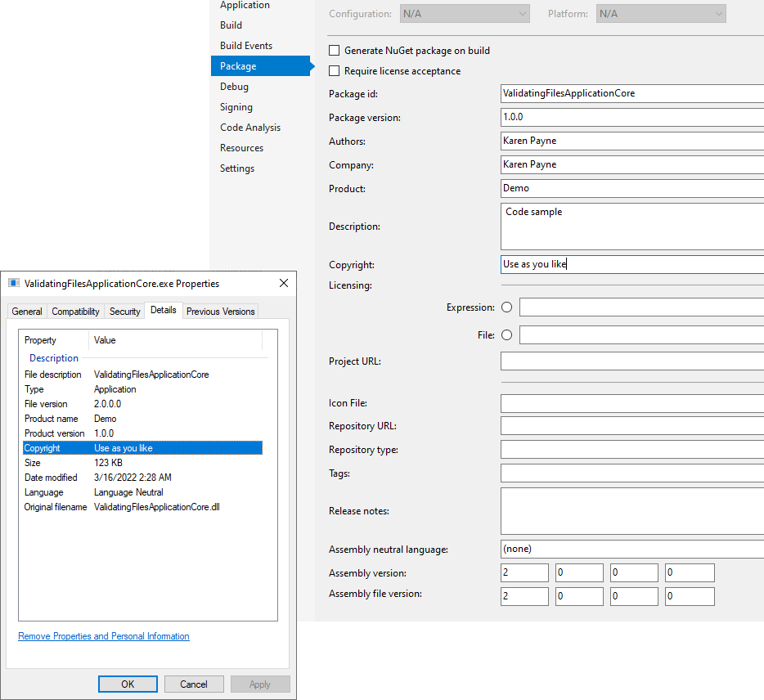
Task: Select the File description row
Action: pyautogui.click(x=143, y=374)
